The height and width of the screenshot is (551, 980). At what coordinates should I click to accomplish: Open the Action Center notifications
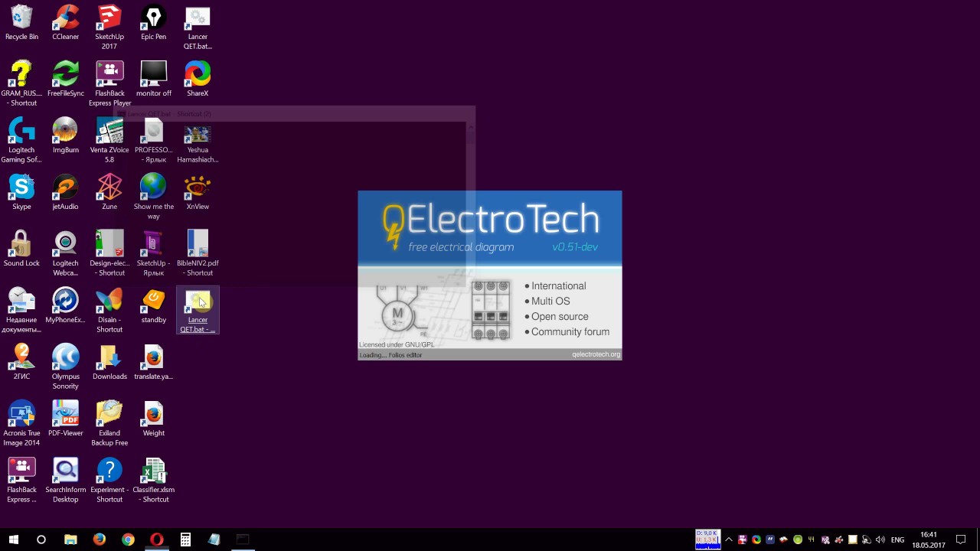(961, 540)
